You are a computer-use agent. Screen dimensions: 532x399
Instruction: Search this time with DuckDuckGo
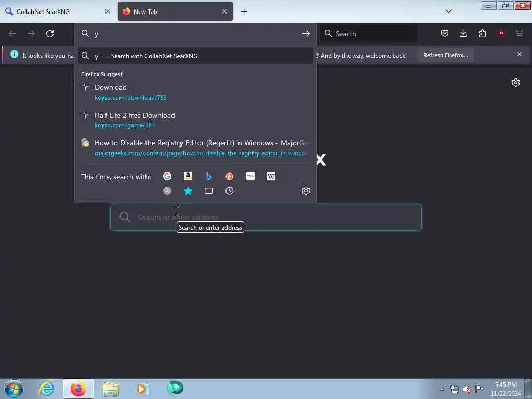(229, 176)
